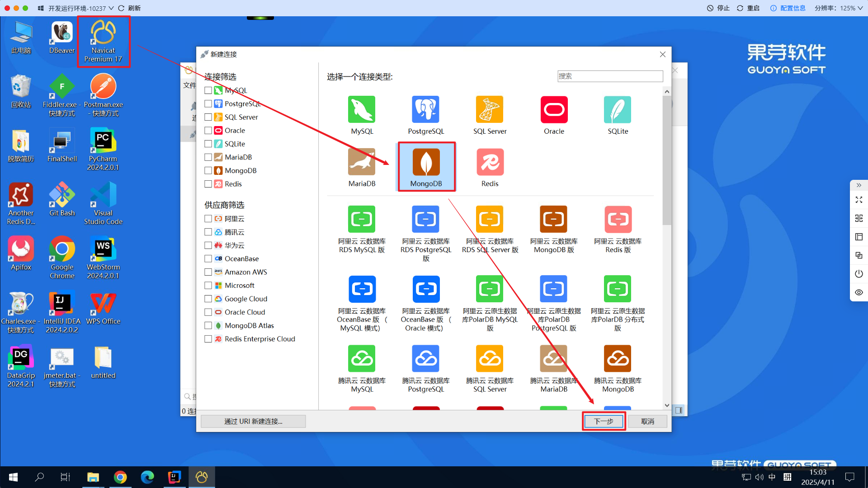The width and height of the screenshot is (868, 488).
Task: Click the scrollbar down arrow
Action: (667, 405)
